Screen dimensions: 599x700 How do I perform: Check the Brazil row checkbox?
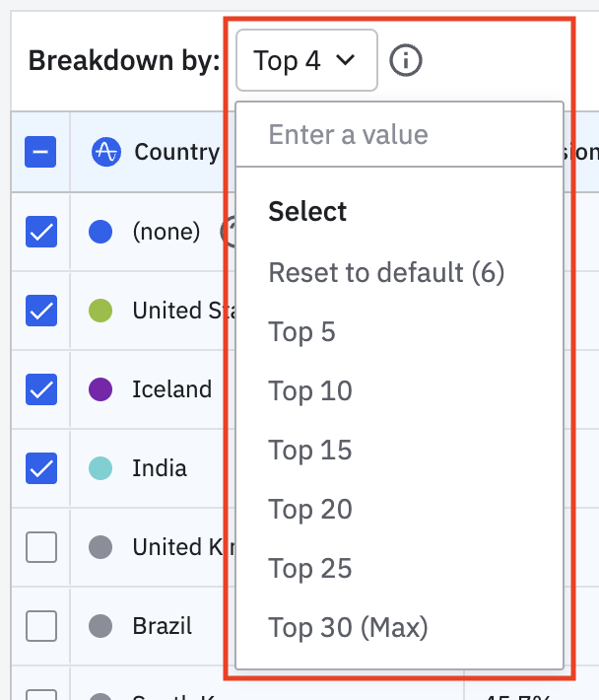click(40, 625)
